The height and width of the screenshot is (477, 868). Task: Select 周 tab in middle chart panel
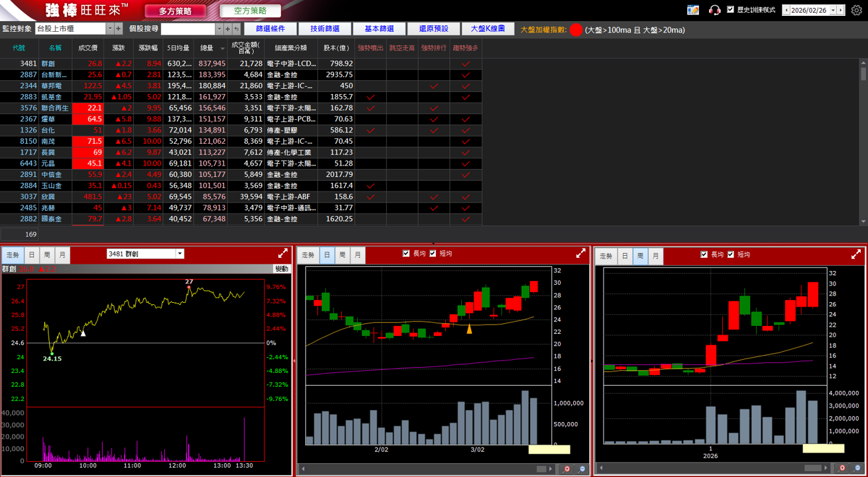(x=342, y=255)
